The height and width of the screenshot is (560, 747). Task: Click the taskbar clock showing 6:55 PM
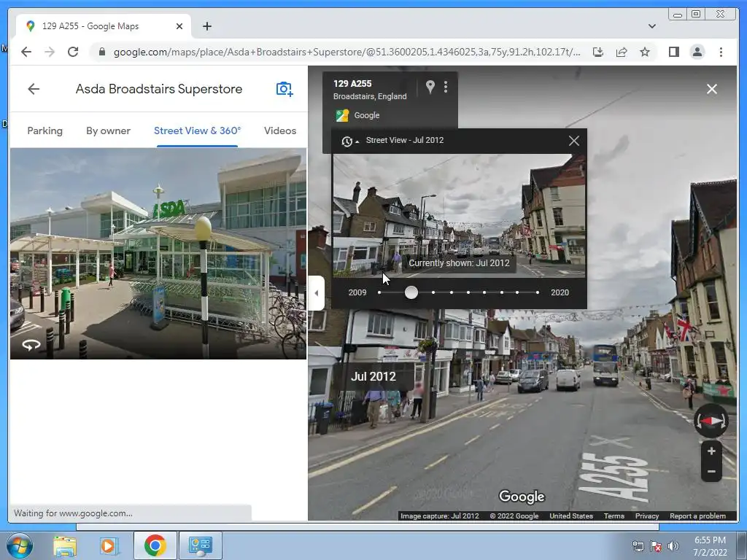pyautogui.click(x=710, y=546)
